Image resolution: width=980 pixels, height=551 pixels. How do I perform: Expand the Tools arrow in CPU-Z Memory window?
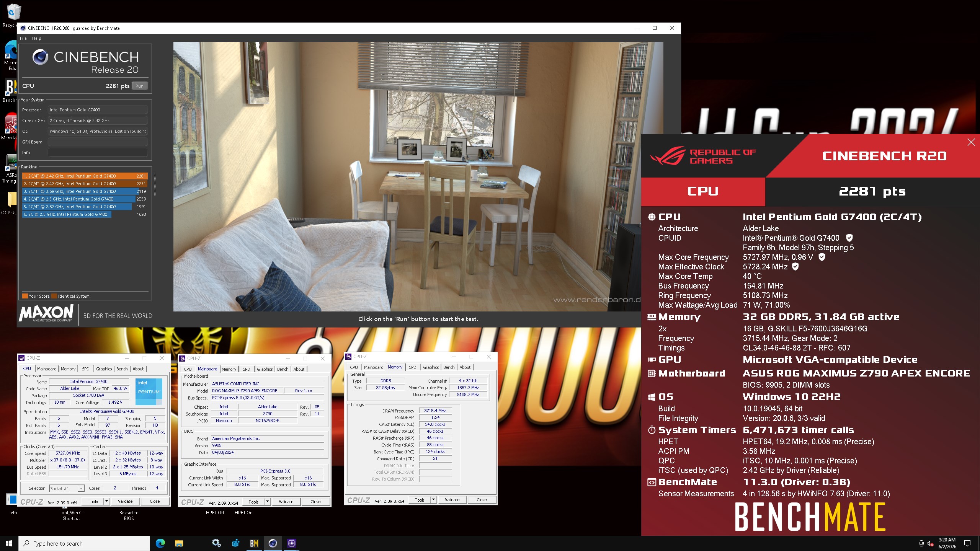tap(434, 500)
